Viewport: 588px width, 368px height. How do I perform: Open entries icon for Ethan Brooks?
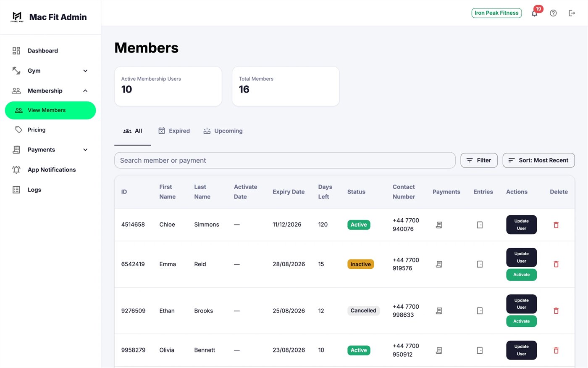pyautogui.click(x=480, y=311)
